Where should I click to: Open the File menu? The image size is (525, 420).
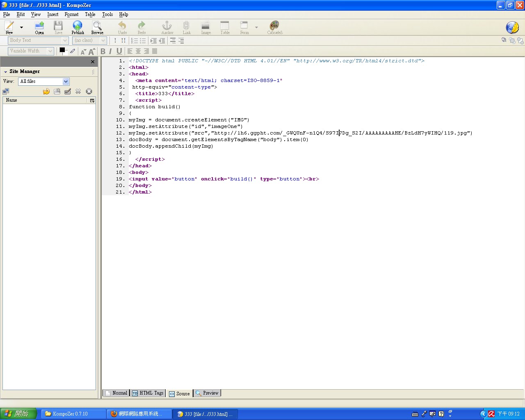tap(7, 14)
